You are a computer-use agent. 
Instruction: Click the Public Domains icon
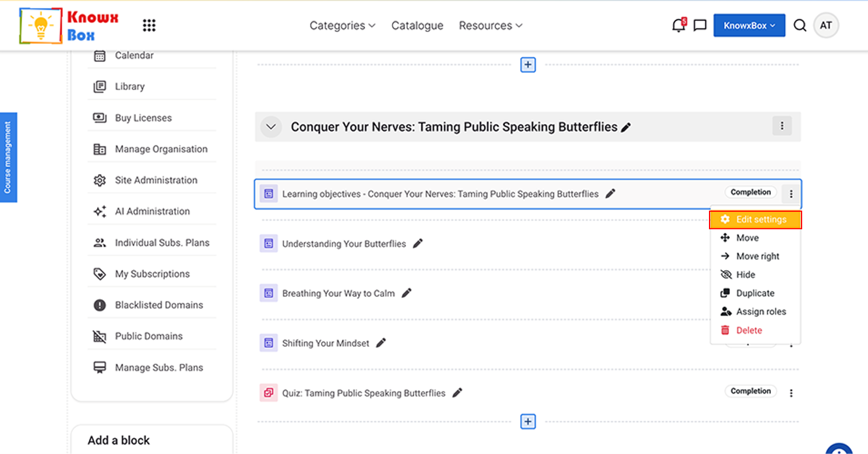click(100, 336)
